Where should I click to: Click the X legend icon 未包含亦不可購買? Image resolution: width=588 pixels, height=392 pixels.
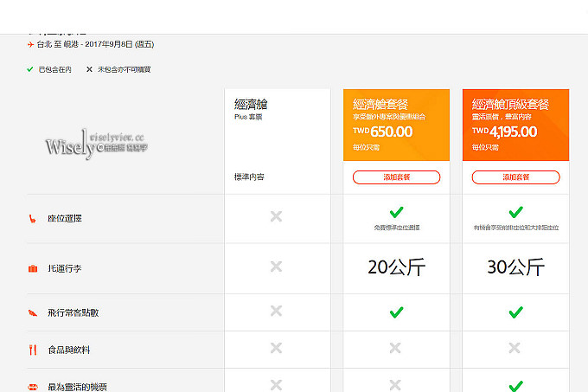coord(89,69)
